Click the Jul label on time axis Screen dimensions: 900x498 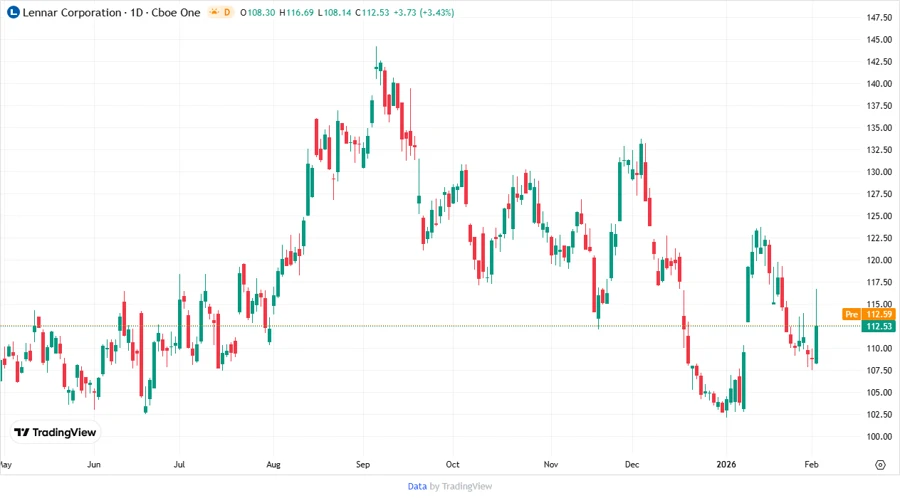click(x=179, y=464)
